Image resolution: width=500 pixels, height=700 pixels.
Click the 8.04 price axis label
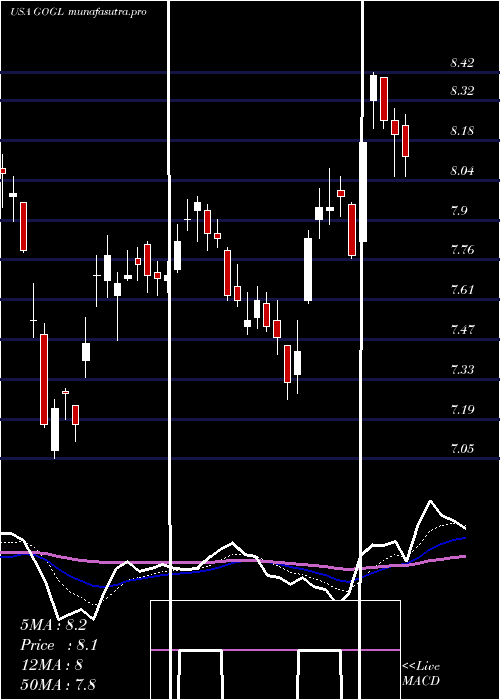[462, 171]
